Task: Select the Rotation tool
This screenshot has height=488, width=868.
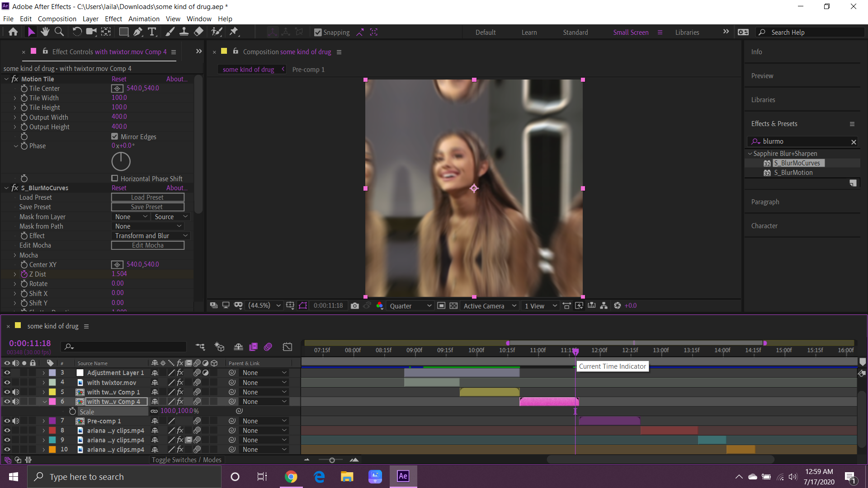Action: tap(77, 32)
